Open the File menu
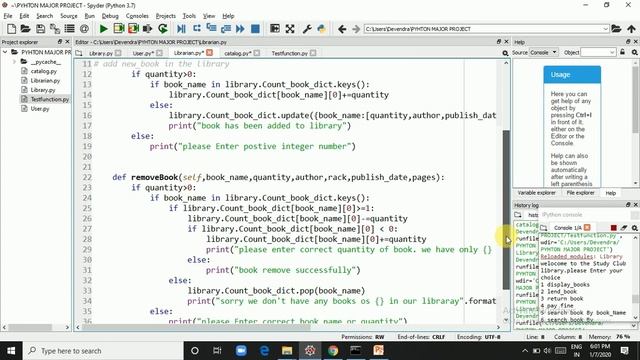 click(x=8, y=16)
